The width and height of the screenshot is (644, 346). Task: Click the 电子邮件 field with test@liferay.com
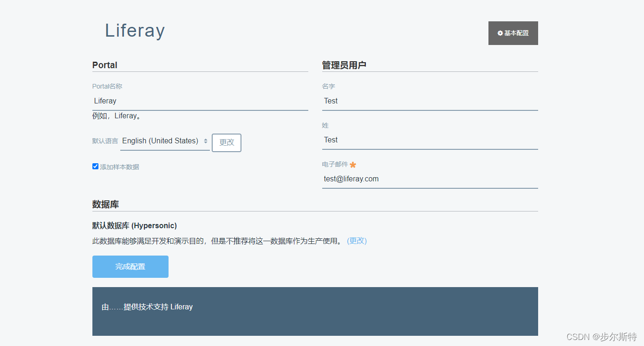click(x=430, y=179)
